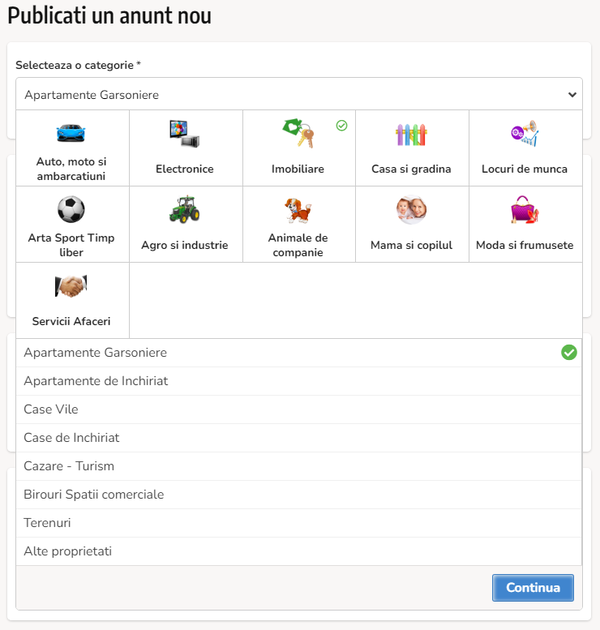
Task: Open the Apartamente Garsoniere category dropdown
Action: coord(299,94)
